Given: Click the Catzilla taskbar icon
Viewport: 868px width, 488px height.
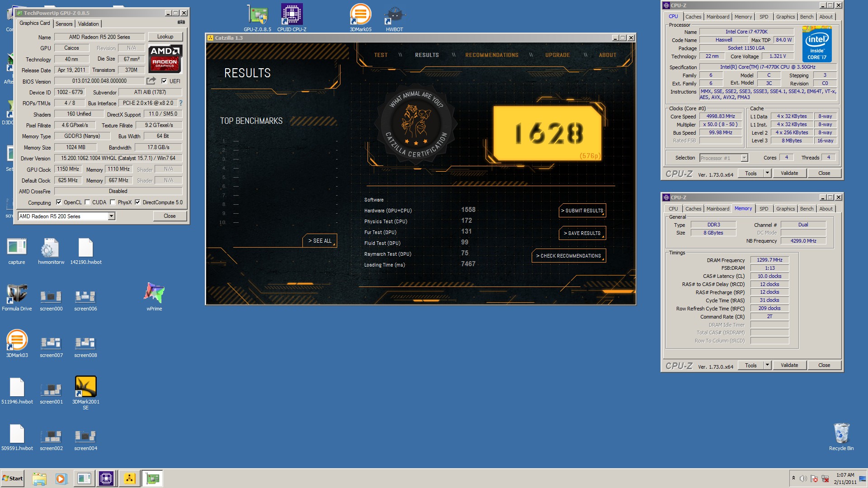Looking at the screenshot, I should [x=129, y=479].
